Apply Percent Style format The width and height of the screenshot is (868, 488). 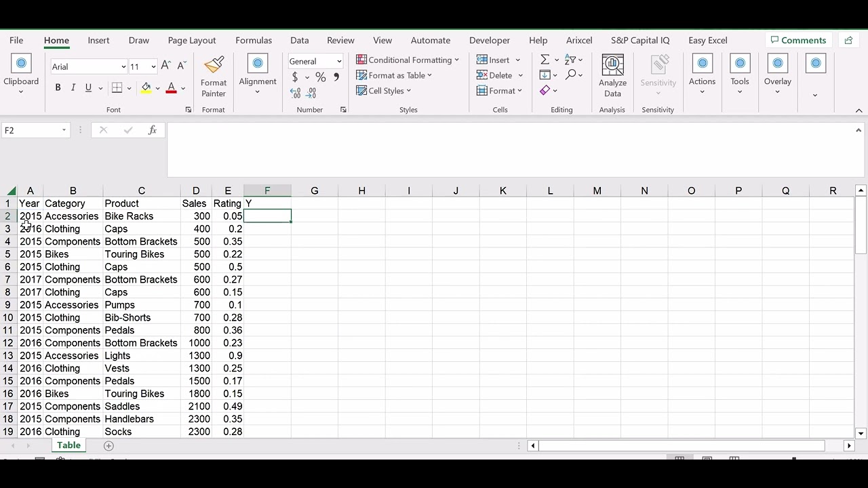click(x=320, y=77)
